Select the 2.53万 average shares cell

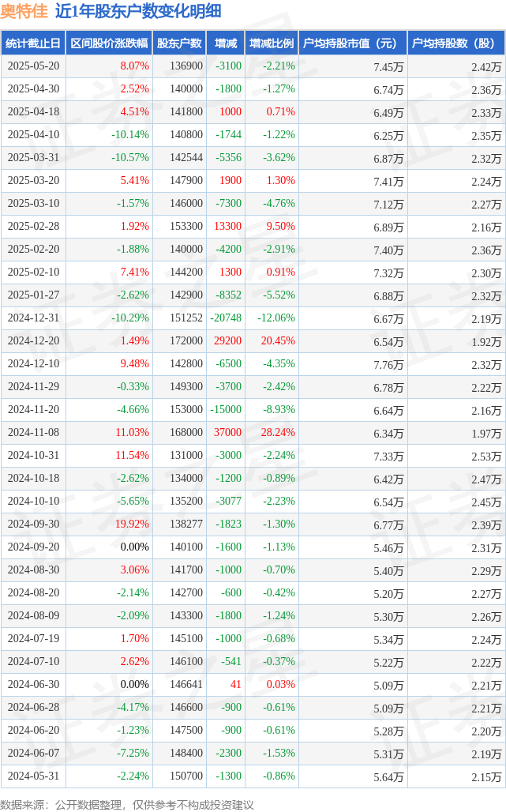coord(486,457)
